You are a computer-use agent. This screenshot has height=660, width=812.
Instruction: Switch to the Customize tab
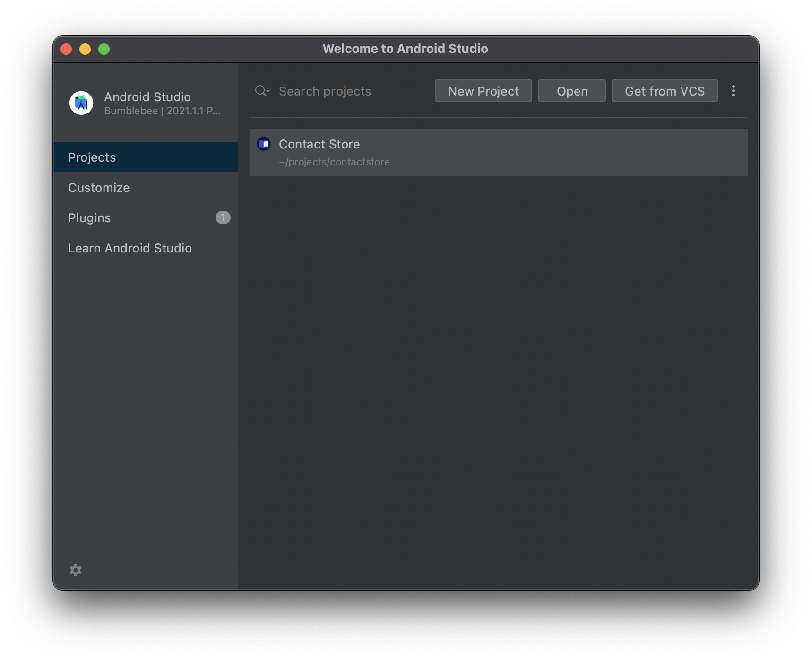99,187
